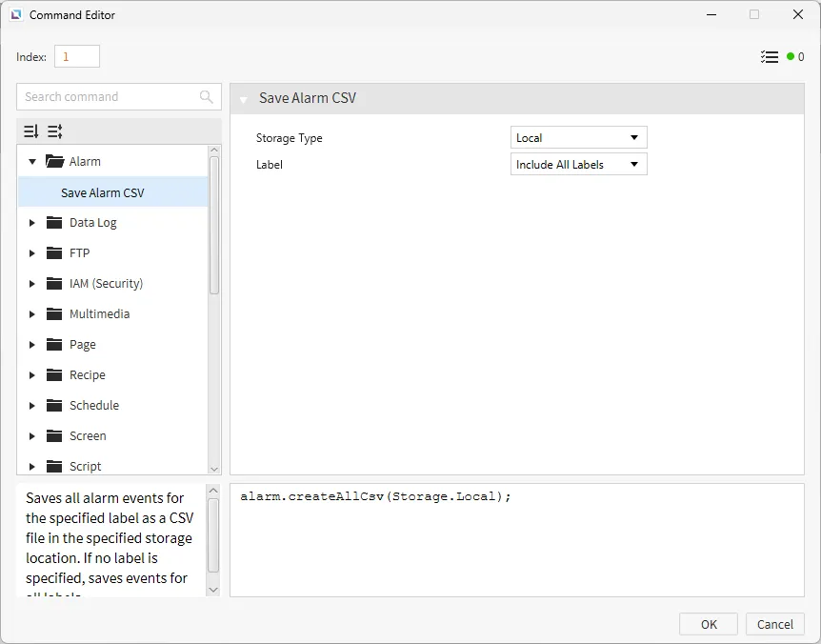Click the first list icon above the command tree
The height and width of the screenshot is (644, 821).
point(31,131)
